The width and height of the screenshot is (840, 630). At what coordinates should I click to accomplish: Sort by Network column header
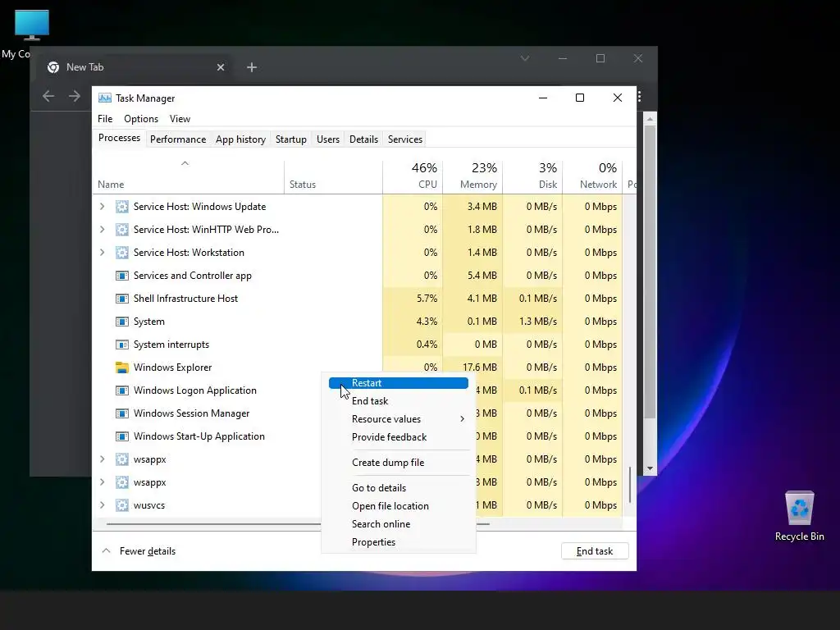[x=592, y=176]
